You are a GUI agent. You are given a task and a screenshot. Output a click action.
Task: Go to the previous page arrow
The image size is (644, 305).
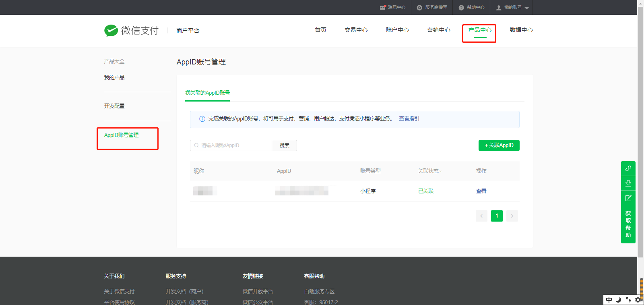click(481, 216)
